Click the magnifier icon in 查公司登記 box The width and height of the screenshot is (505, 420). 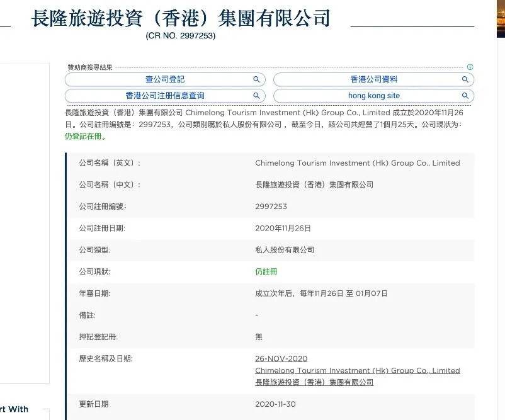coord(256,80)
